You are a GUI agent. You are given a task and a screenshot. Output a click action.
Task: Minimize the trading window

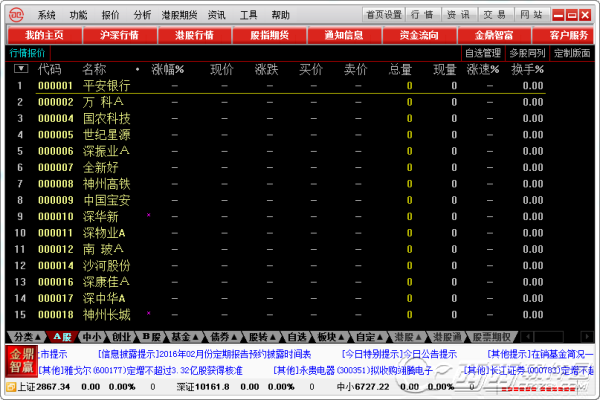558,15
